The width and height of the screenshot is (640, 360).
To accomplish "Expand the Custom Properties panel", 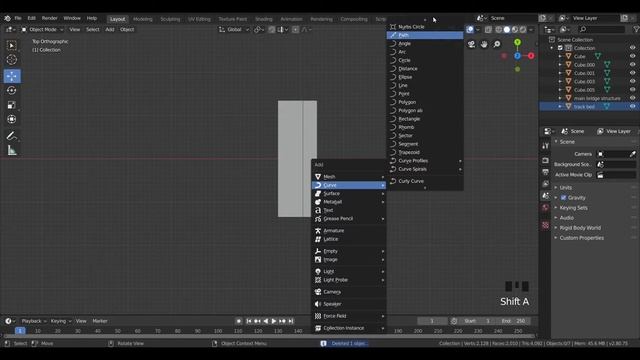I will [x=581, y=238].
